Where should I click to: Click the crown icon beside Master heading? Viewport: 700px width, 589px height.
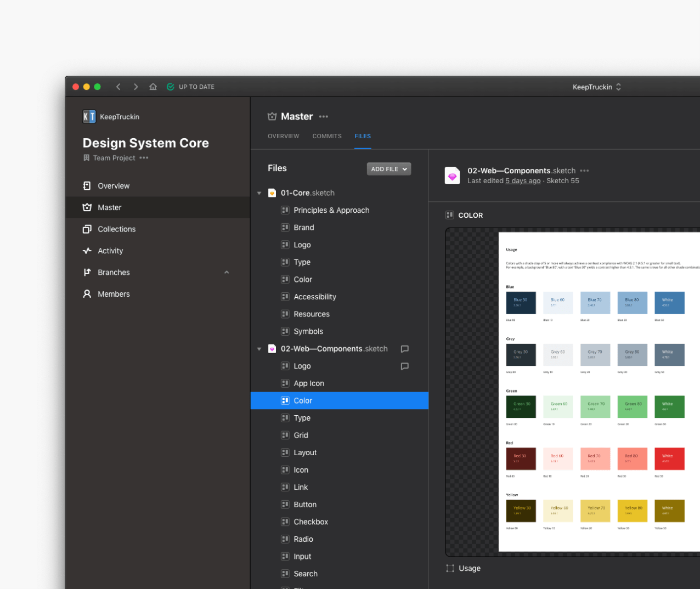pyautogui.click(x=272, y=116)
